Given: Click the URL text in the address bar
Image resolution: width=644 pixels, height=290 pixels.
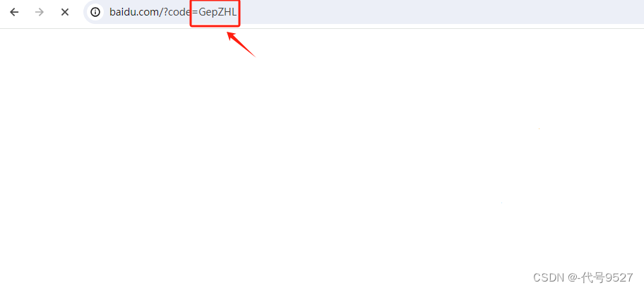Looking at the screenshot, I should point(173,12).
